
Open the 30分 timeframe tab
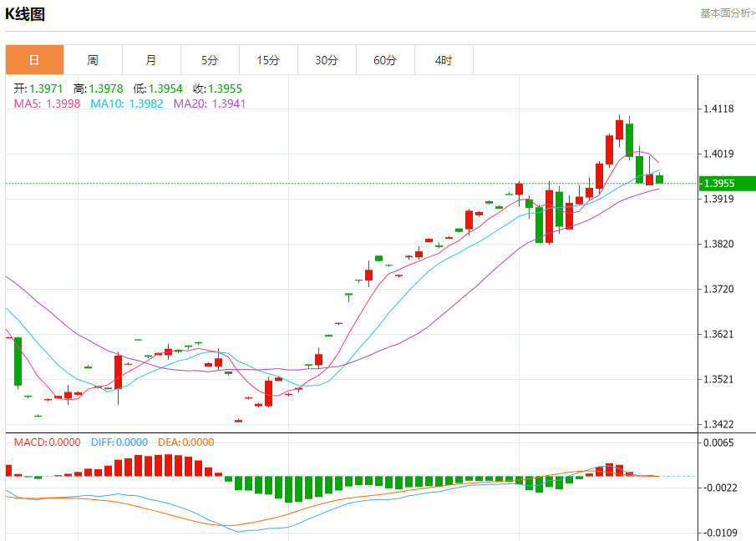327,60
